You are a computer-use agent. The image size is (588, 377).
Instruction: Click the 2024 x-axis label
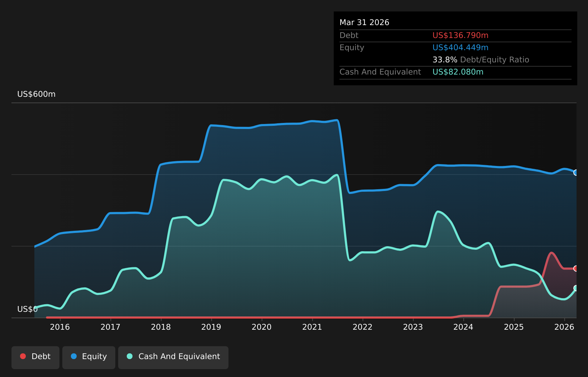[463, 327]
